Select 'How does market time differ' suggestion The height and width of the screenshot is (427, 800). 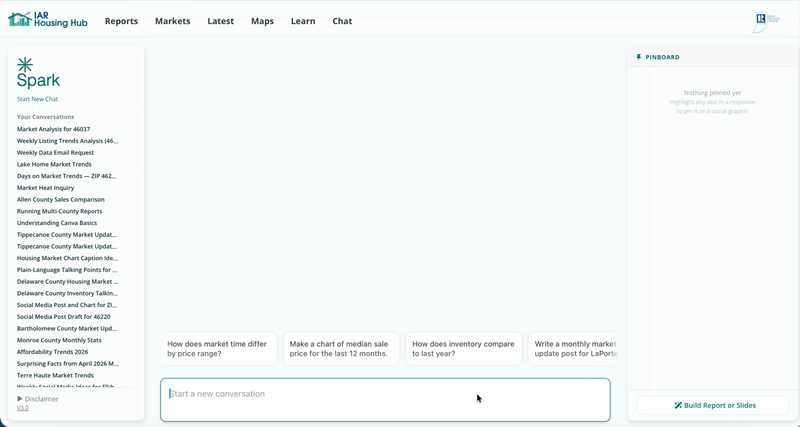click(x=220, y=348)
